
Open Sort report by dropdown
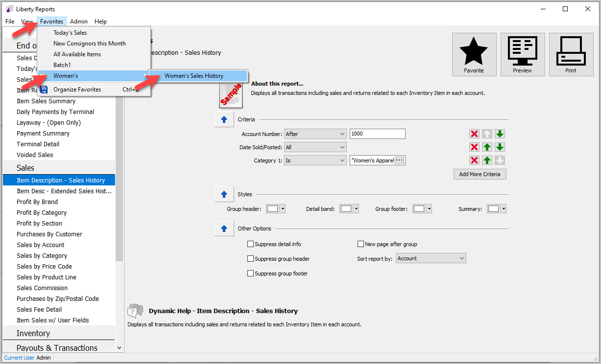[x=431, y=258]
